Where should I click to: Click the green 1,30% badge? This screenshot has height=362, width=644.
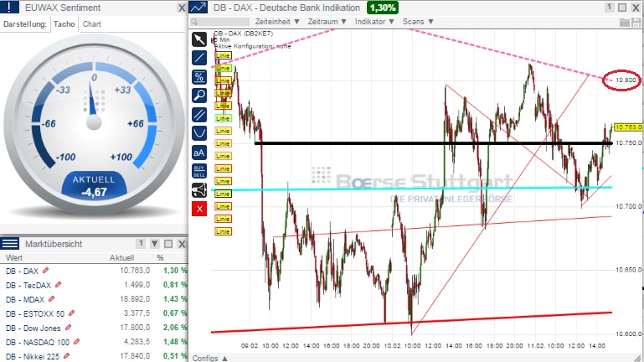[x=383, y=8]
